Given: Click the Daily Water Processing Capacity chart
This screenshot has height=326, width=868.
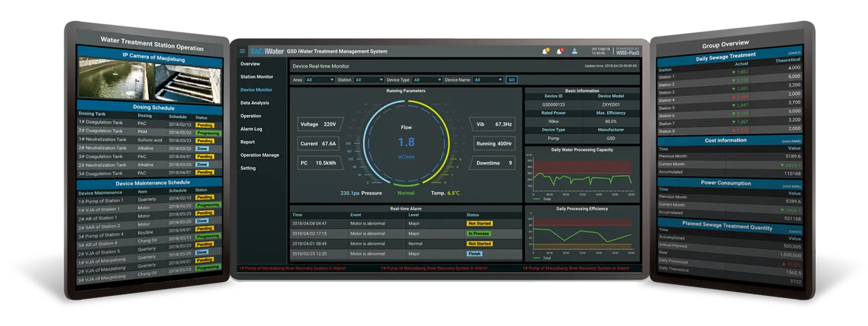Looking at the screenshot, I should coord(582,175).
